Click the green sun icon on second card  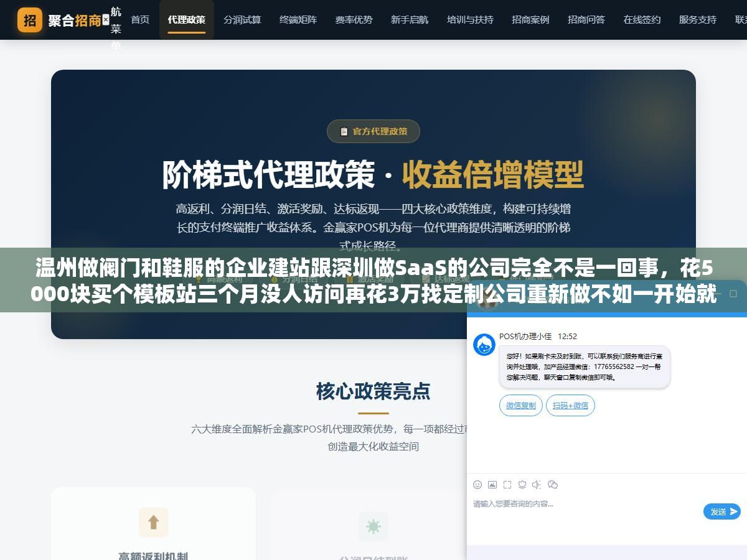point(374,526)
